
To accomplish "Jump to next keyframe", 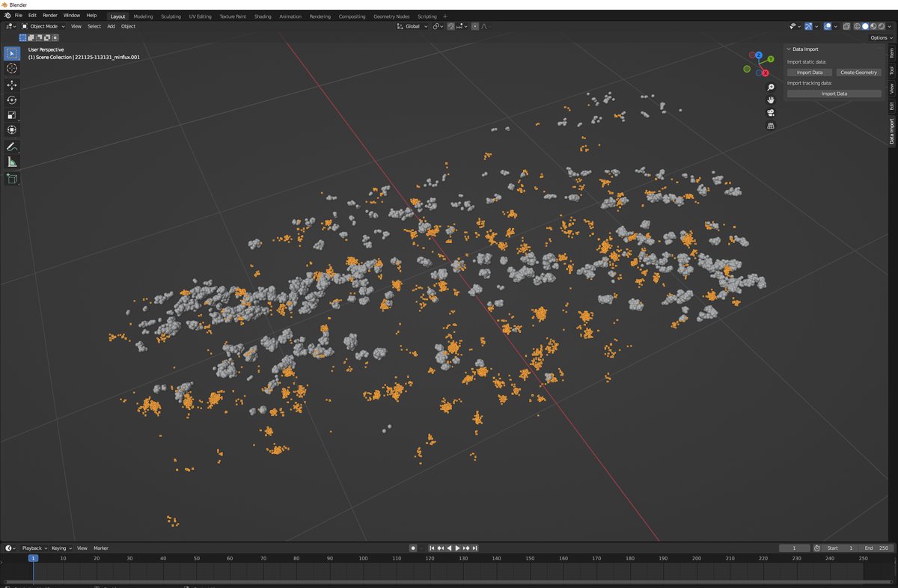I will (466, 548).
